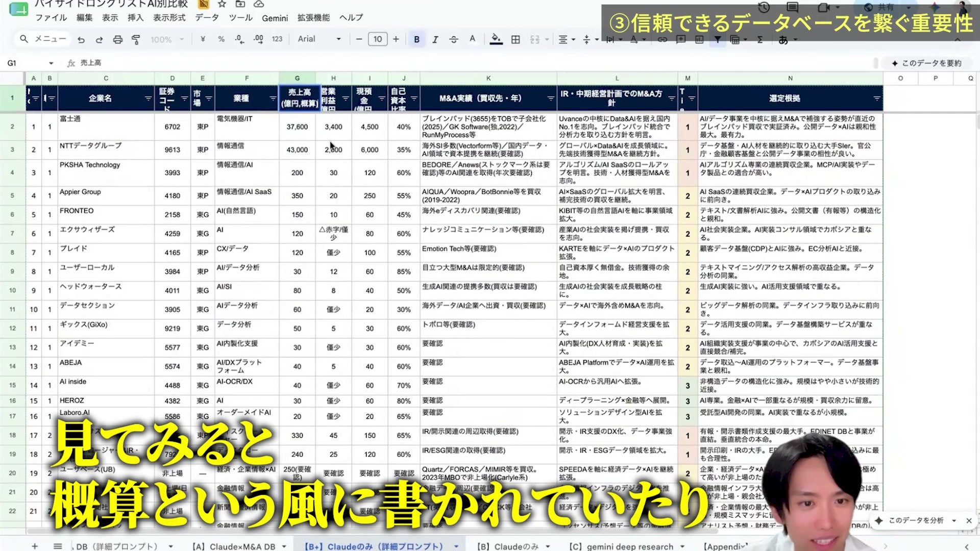Open the 編集 menu
980x551 pixels.
[x=85, y=17]
